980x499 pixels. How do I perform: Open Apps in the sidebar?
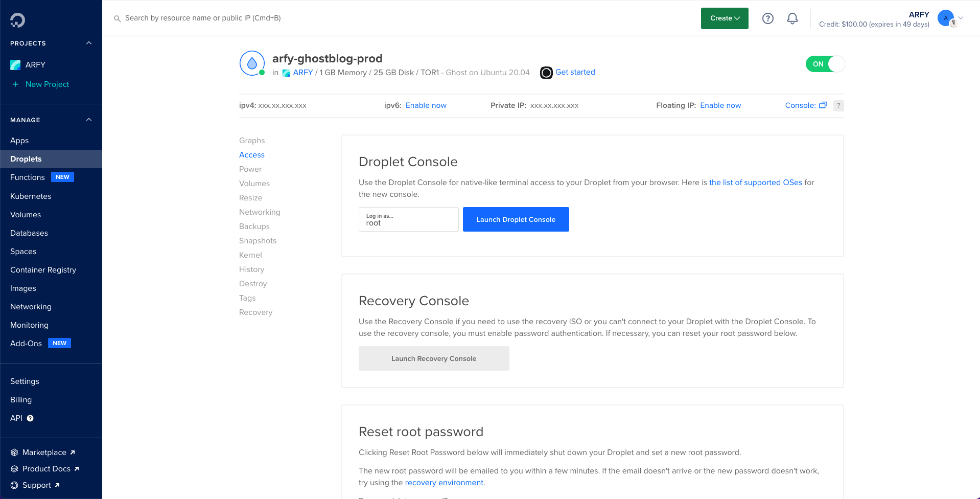point(19,141)
